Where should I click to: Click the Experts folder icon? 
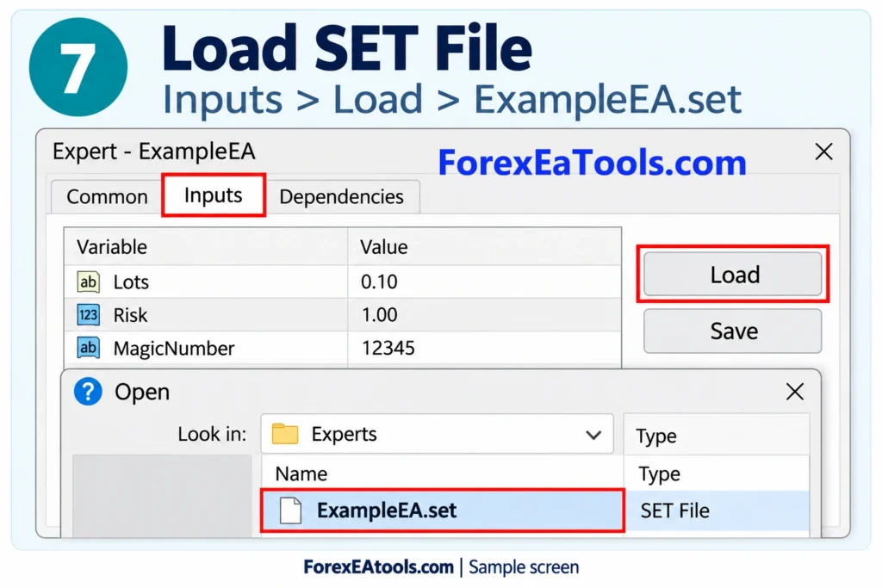click(284, 434)
